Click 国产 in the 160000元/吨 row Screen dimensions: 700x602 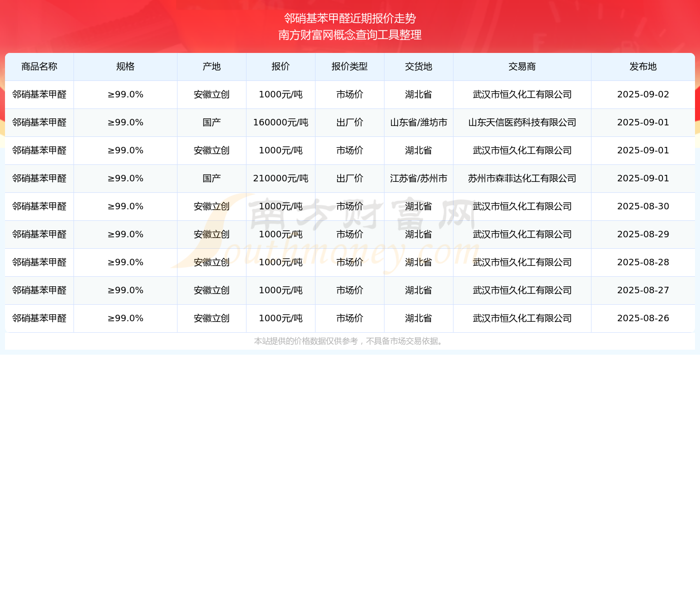click(211, 122)
